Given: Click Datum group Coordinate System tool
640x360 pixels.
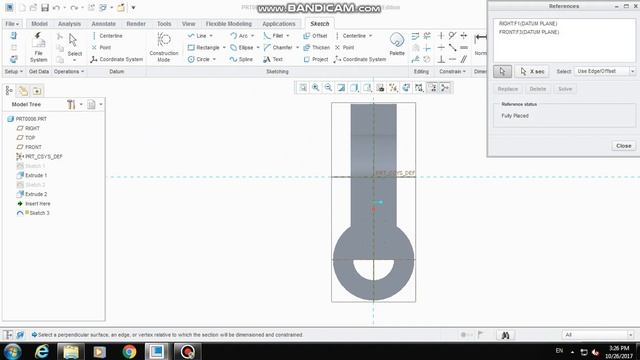Looking at the screenshot, I should (x=117, y=59).
